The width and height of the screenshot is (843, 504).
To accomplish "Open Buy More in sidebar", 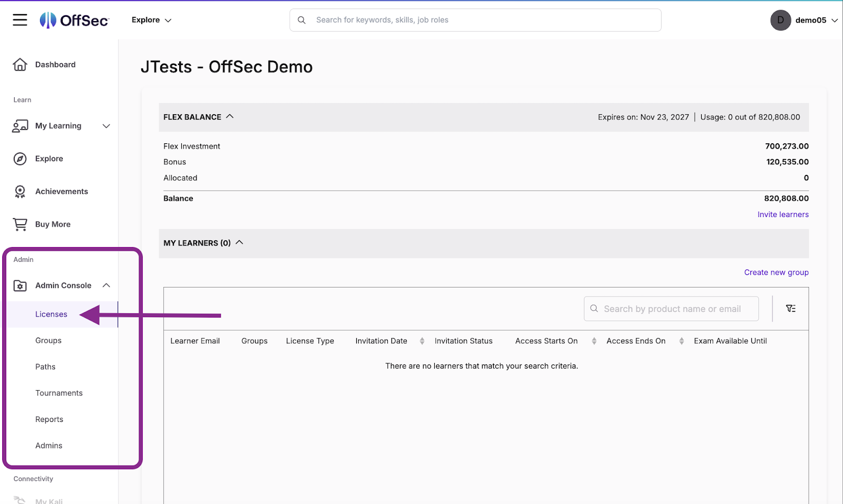I will (x=53, y=224).
